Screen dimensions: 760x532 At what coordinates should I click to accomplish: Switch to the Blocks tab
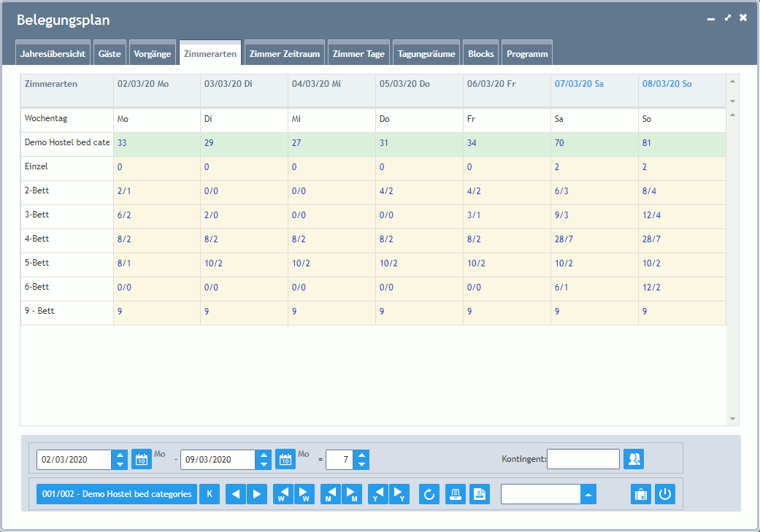[x=481, y=53]
